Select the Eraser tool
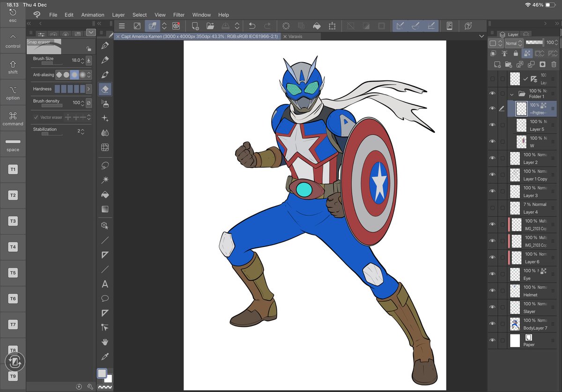562x392 pixels. 105,89
